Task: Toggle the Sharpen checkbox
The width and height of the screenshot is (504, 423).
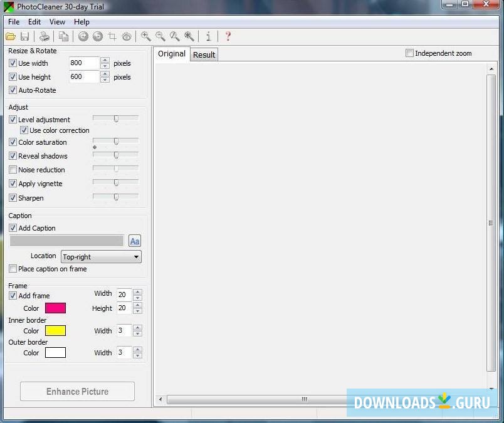Action: pos(13,197)
